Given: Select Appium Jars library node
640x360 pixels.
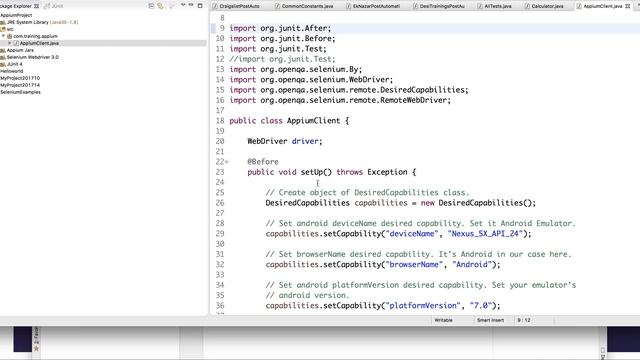Looking at the screenshot, I should click(20, 50).
